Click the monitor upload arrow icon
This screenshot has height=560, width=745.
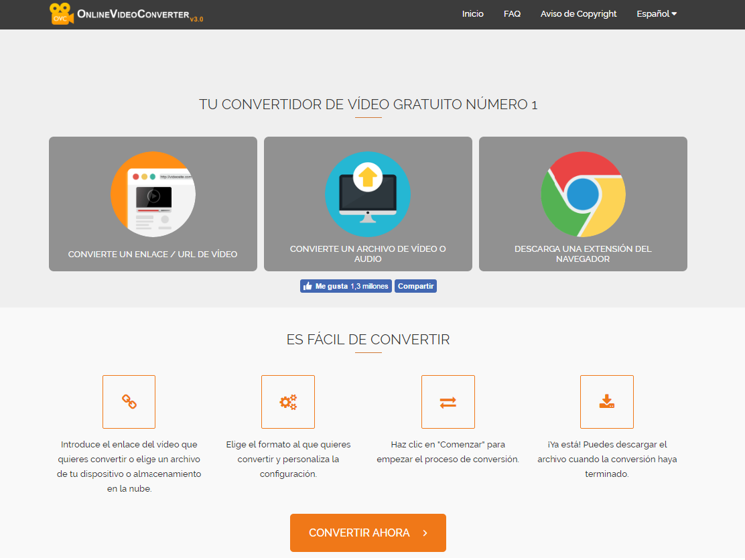pyautogui.click(x=368, y=194)
